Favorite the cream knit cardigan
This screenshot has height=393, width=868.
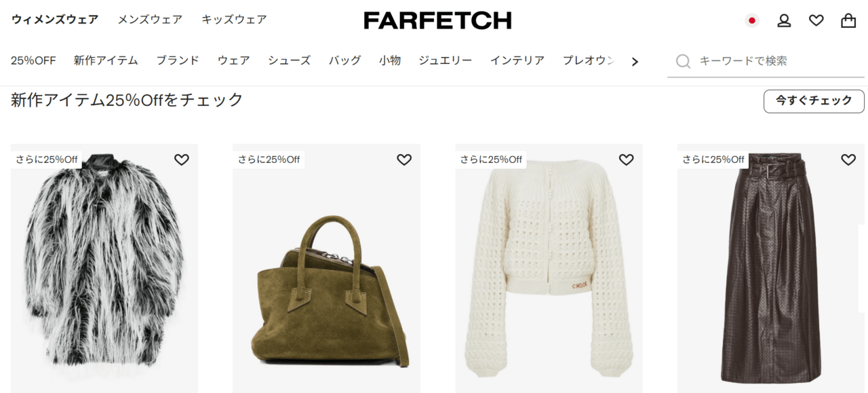pyautogui.click(x=626, y=160)
